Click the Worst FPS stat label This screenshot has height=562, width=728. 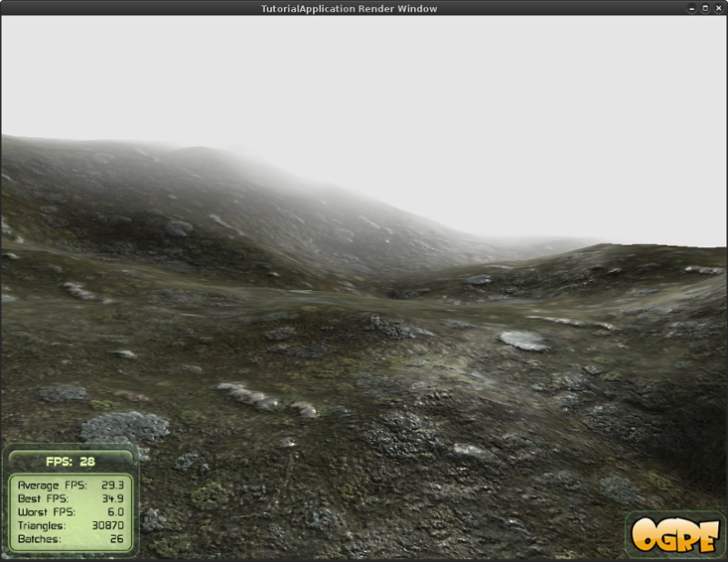tap(46, 512)
